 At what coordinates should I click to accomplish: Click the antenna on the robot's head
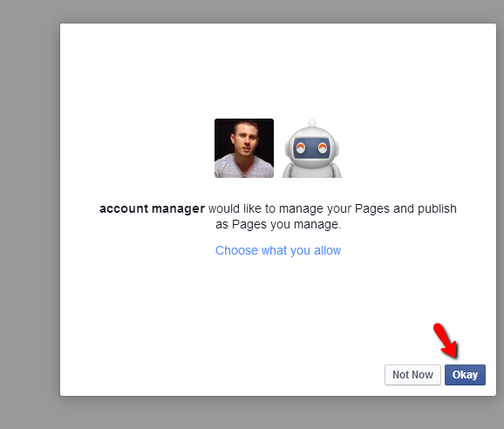click(312, 123)
